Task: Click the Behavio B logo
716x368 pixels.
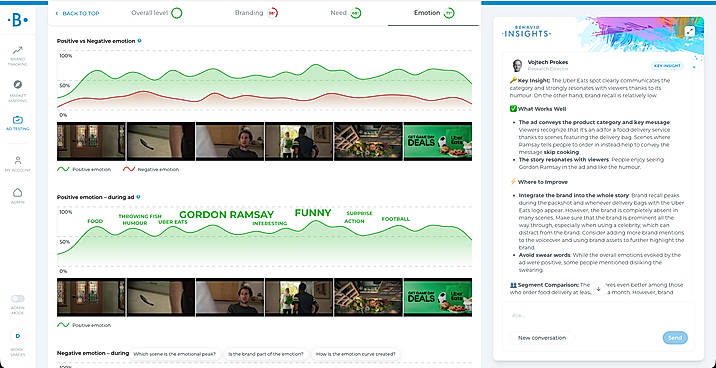Action: 18,20
